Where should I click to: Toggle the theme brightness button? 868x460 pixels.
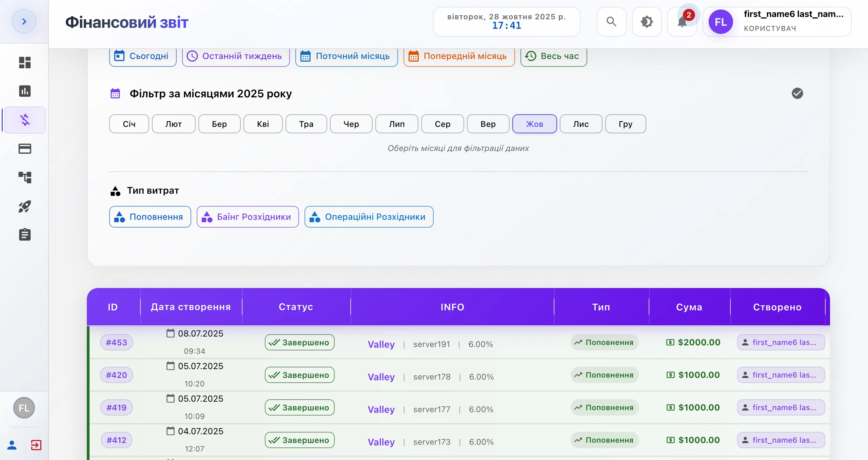(x=647, y=22)
